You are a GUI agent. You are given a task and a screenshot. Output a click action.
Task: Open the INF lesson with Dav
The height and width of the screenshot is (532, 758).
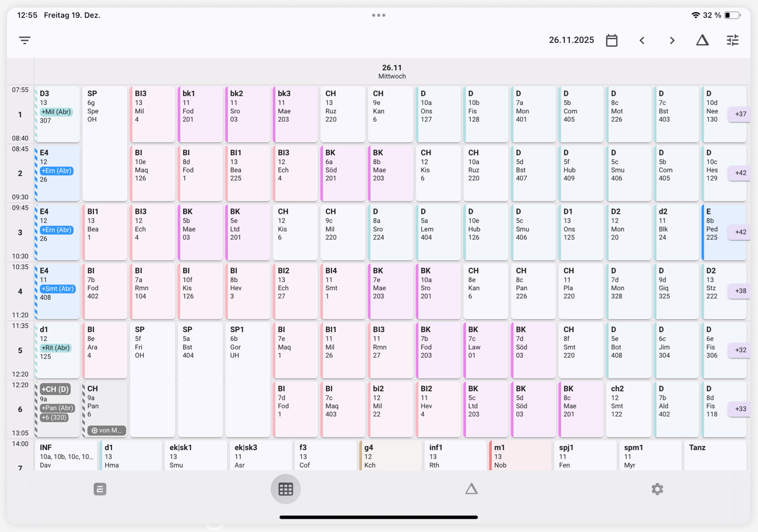[66, 456]
